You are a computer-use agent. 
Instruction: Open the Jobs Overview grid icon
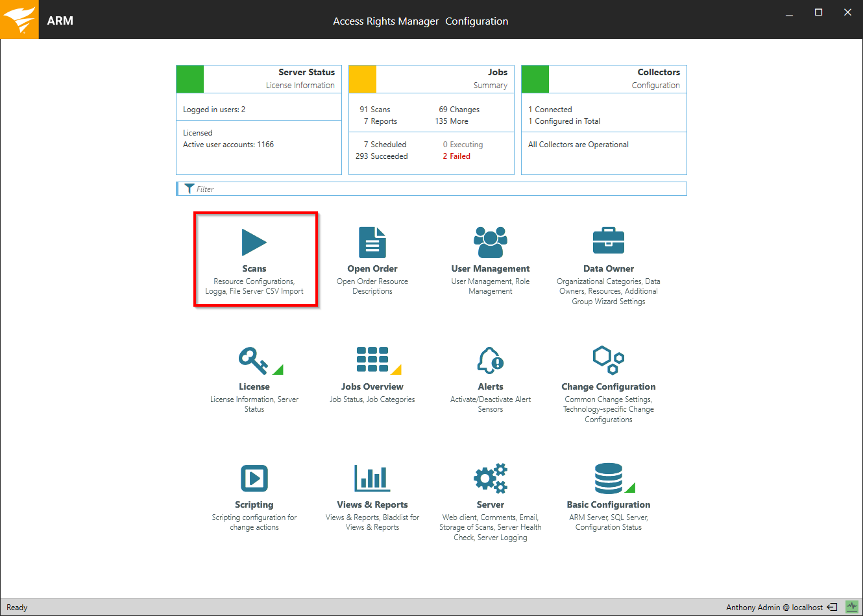tap(372, 360)
